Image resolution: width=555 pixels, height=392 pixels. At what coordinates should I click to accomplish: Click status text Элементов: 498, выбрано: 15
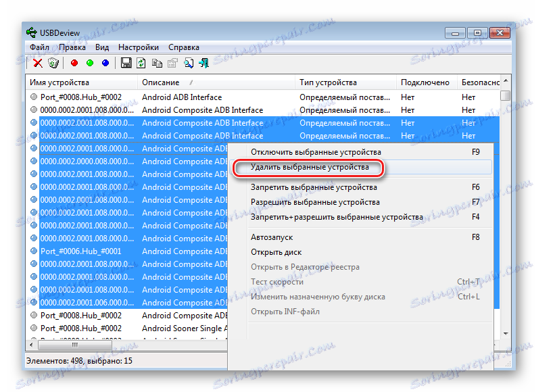pos(79,361)
